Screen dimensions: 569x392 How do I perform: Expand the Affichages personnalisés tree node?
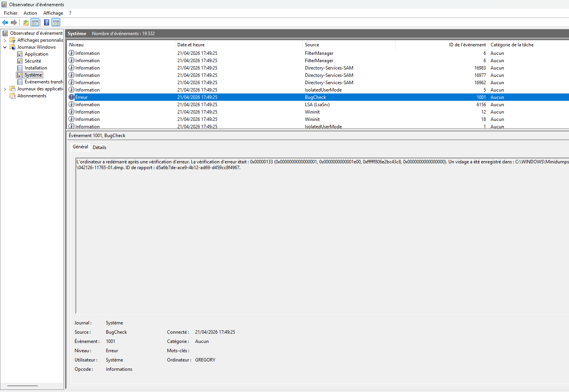[x=5, y=40]
